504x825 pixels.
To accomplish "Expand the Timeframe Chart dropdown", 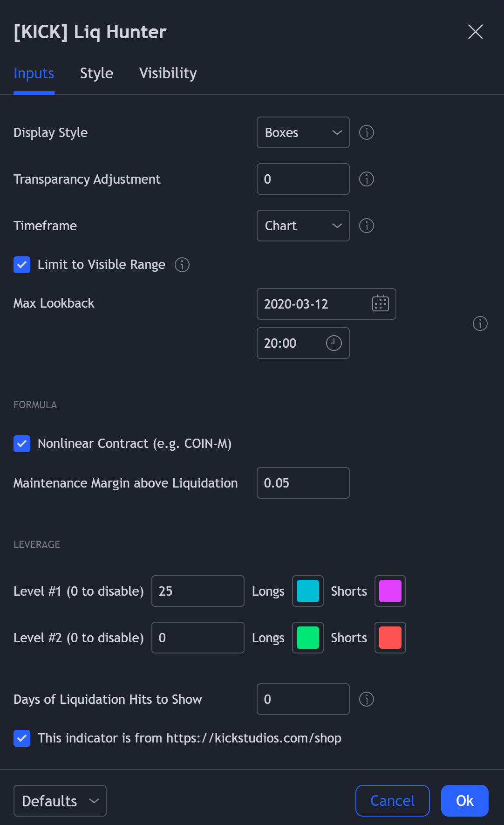I will (303, 226).
